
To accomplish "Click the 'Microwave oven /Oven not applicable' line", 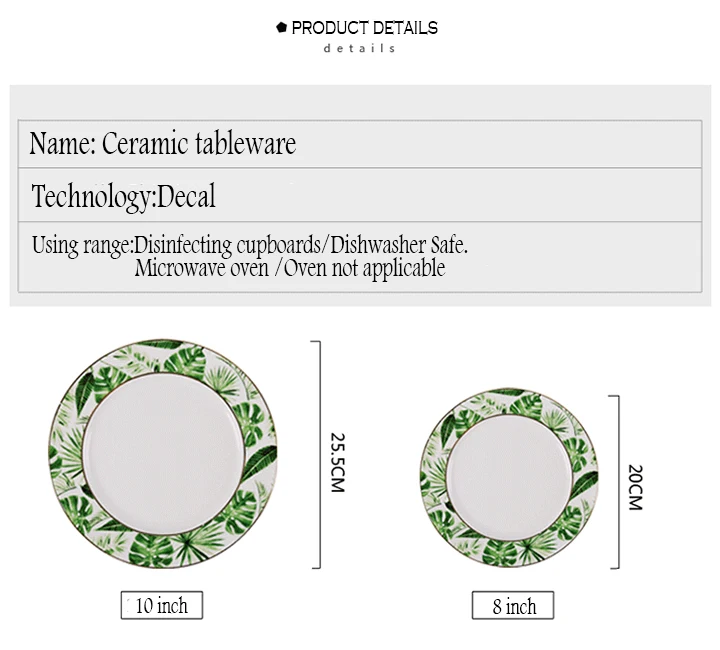I will point(290,268).
